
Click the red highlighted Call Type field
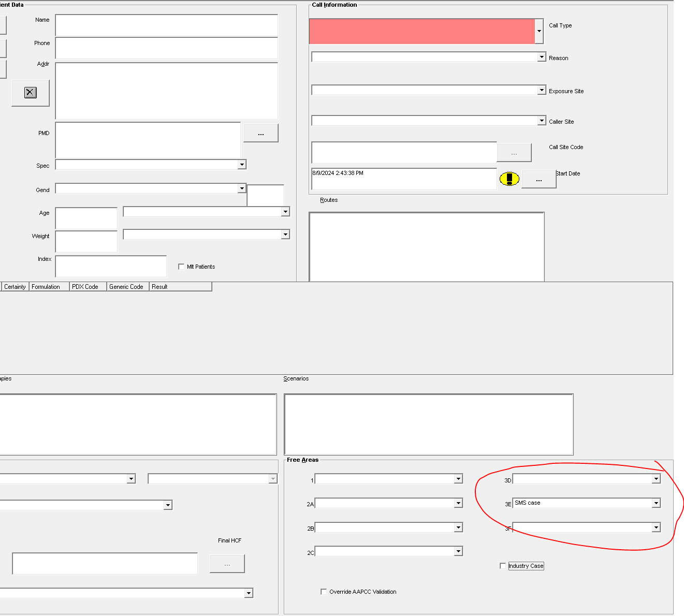click(x=421, y=32)
